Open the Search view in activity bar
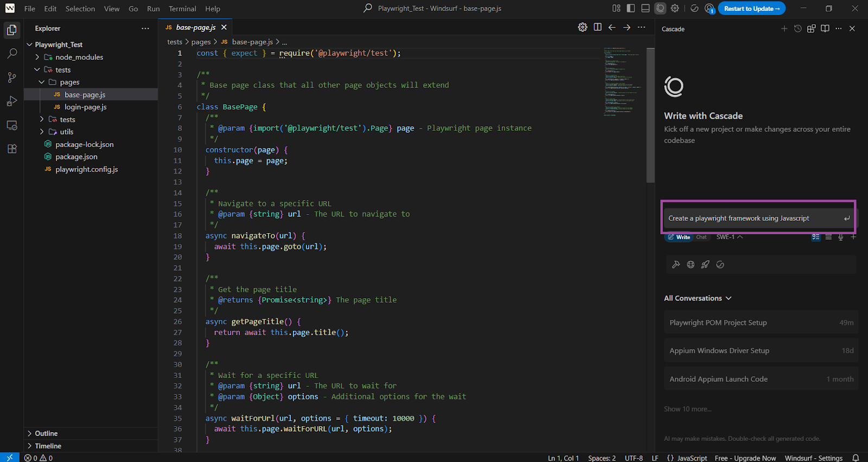 tap(12, 54)
